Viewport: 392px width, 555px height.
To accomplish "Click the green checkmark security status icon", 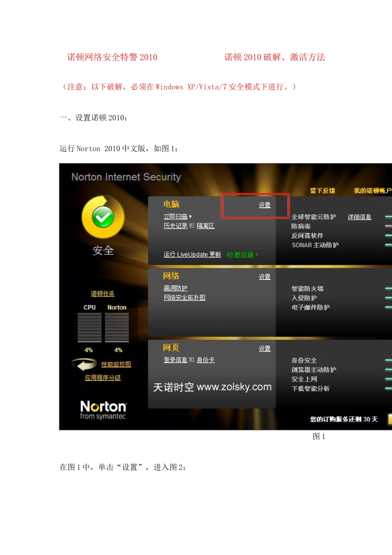I will tap(103, 217).
